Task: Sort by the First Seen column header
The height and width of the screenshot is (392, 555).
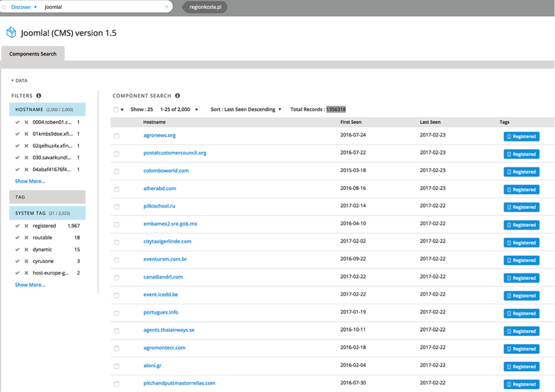Action: tap(351, 122)
